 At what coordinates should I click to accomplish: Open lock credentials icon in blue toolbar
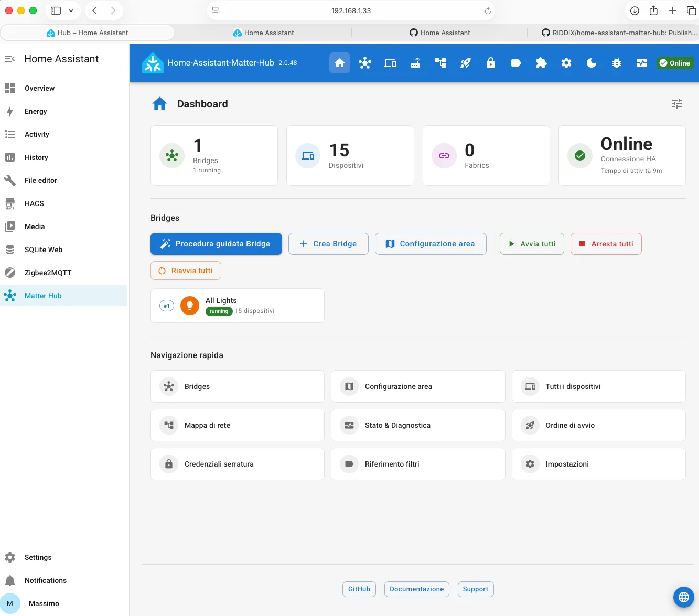(491, 63)
